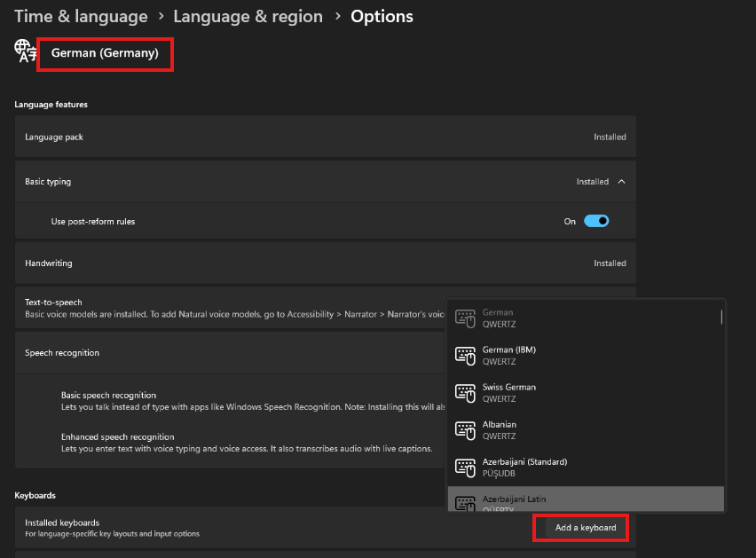Click the Albanian keyboard layout icon
This screenshot has width=756, height=558.
click(465, 429)
